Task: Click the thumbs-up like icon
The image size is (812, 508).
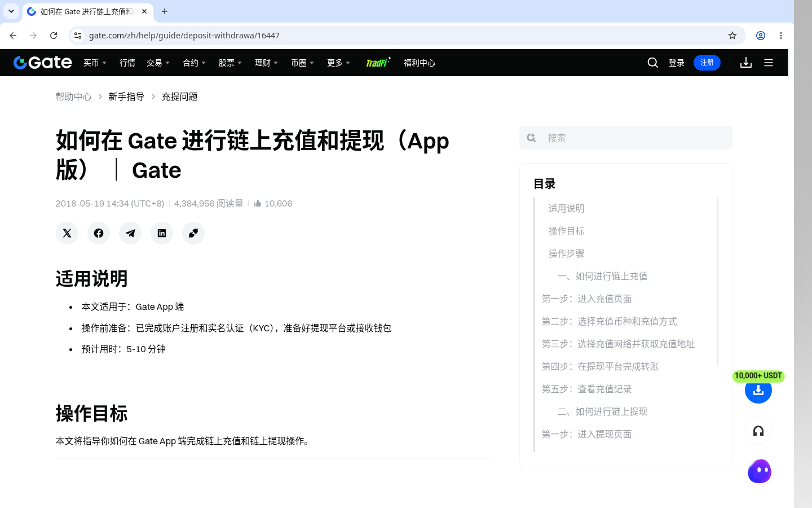Action: point(258,203)
